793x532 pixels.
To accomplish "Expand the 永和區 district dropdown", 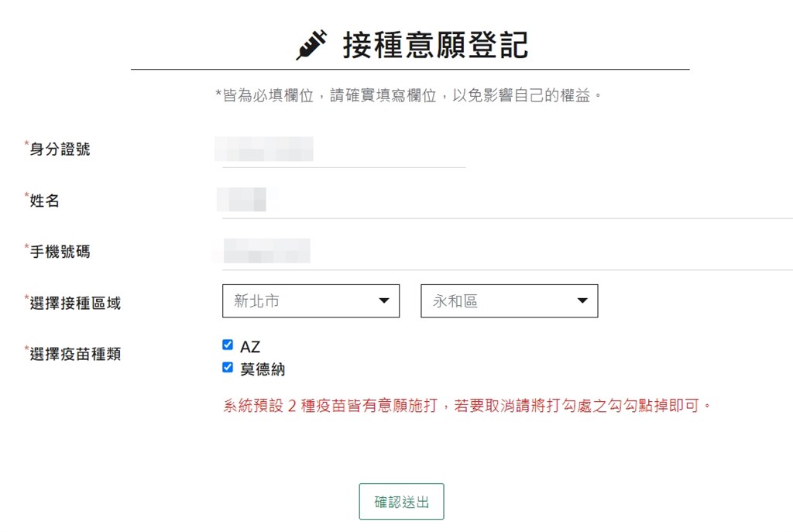I will tap(509, 301).
